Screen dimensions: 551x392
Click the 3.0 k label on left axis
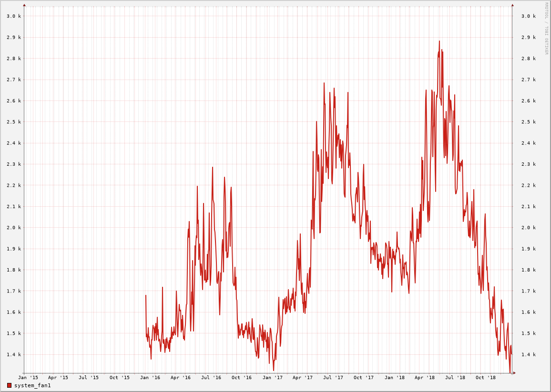[14, 16]
